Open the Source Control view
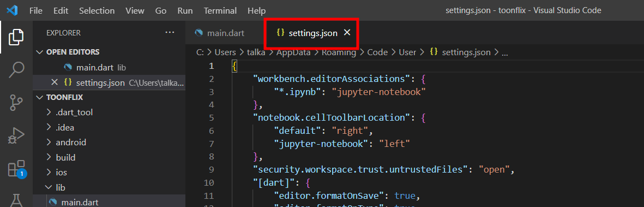Image resolution: width=644 pixels, height=207 pixels. coord(16,103)
